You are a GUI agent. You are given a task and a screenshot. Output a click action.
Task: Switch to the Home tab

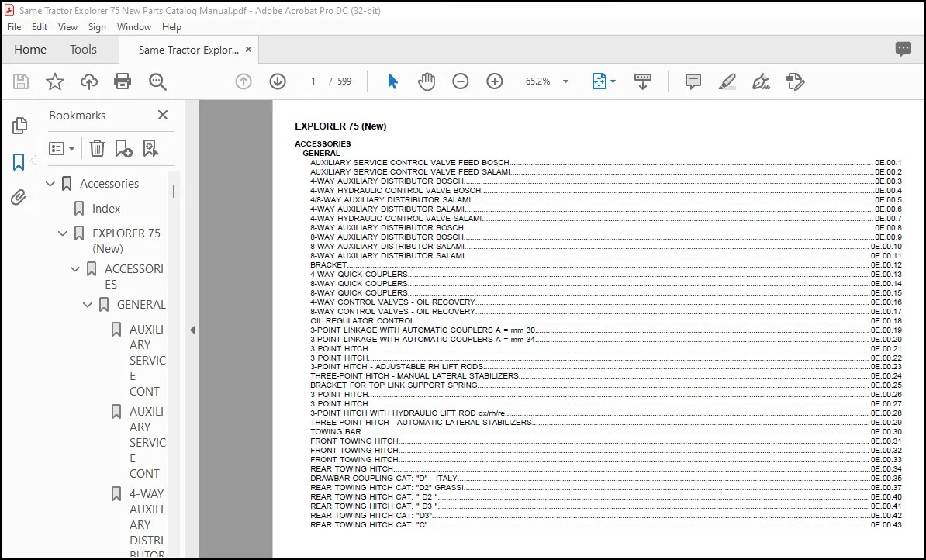point(30,50)
